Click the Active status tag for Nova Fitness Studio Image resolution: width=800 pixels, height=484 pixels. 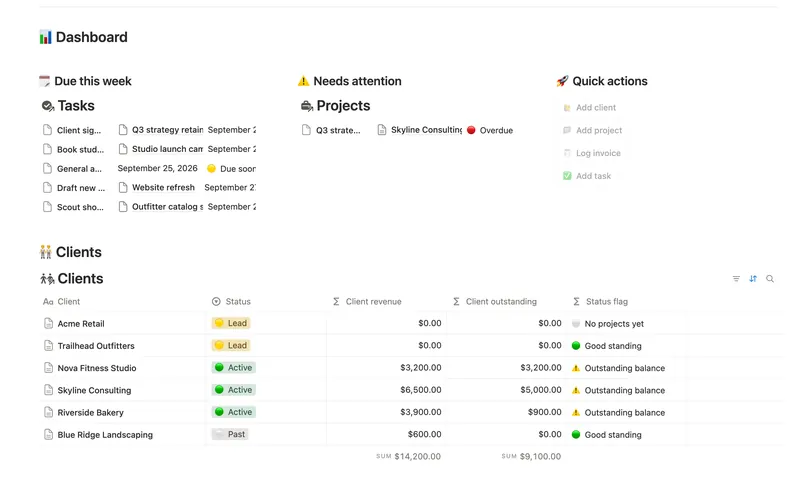pyautogui.click(x=234, y=367)
